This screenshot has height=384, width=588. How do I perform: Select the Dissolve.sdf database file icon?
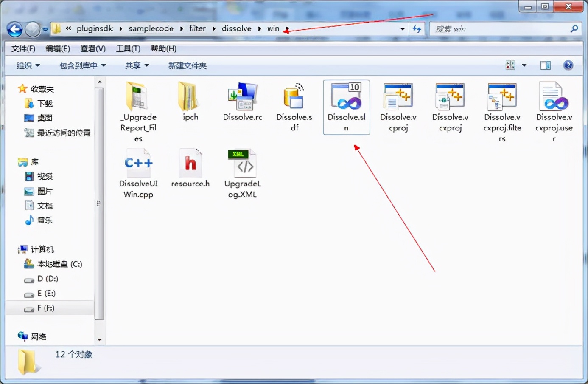click(294, 96)
